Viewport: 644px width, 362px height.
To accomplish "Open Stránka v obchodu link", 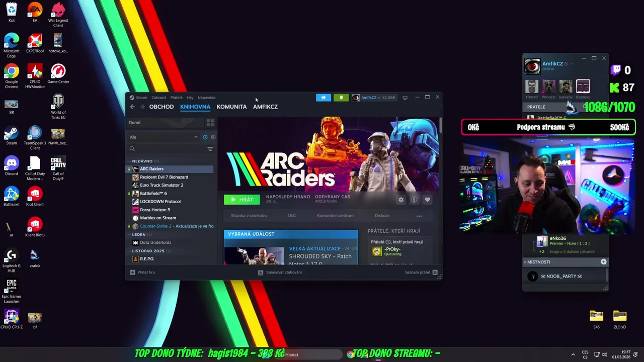I will [x=249, y=216].
